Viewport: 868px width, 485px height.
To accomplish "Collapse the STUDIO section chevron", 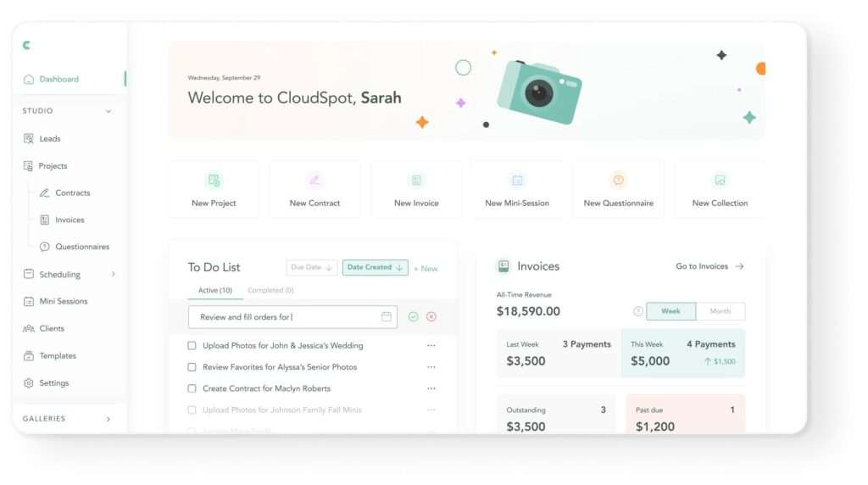I will tap(108, 111).
